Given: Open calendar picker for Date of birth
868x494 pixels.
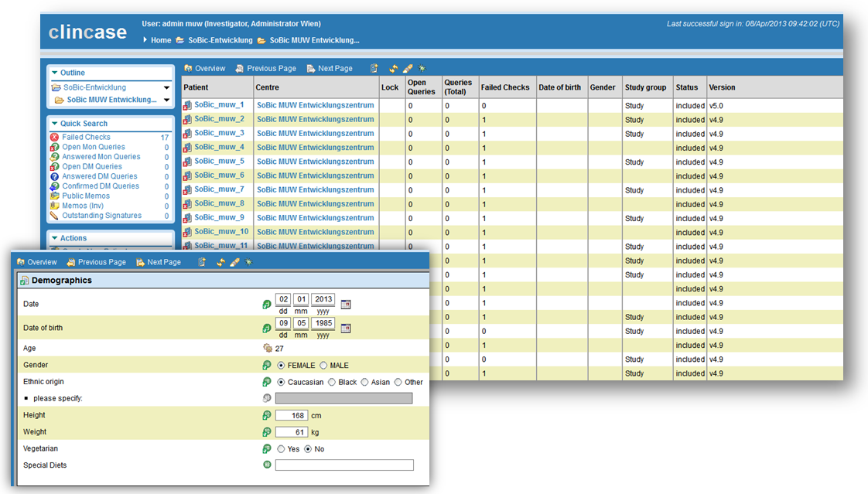Looking at the screenshot, I should coord(346,329).
